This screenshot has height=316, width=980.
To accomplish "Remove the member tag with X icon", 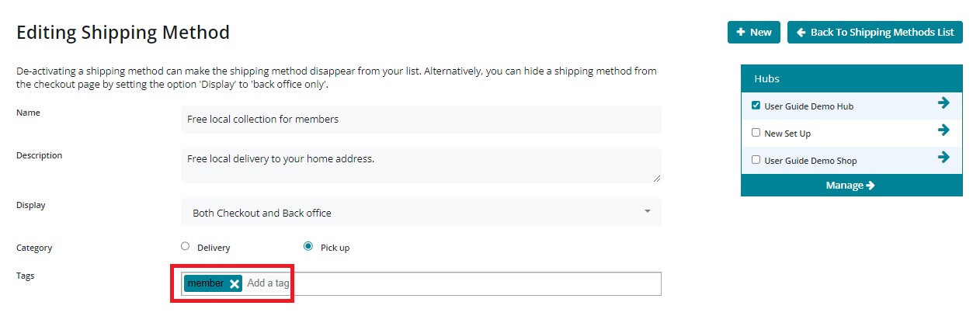I will coord(235,284).
